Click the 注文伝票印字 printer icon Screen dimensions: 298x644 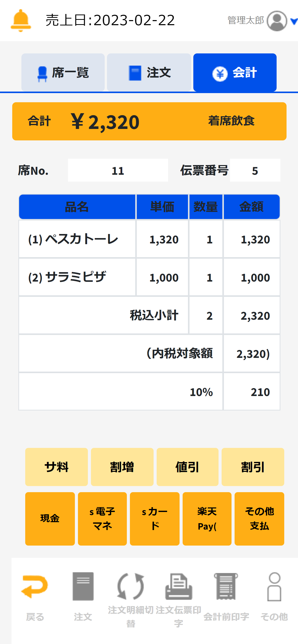coord(179,586)
